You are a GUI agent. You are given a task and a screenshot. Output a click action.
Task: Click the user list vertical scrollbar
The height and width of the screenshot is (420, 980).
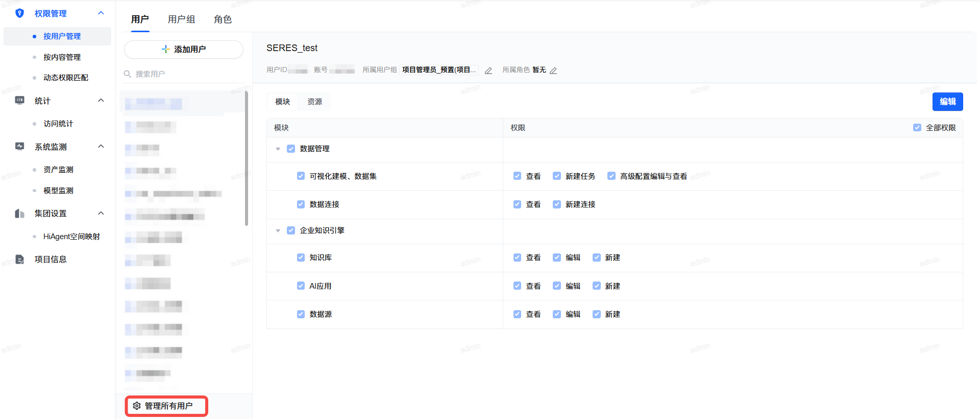(247, 158)
